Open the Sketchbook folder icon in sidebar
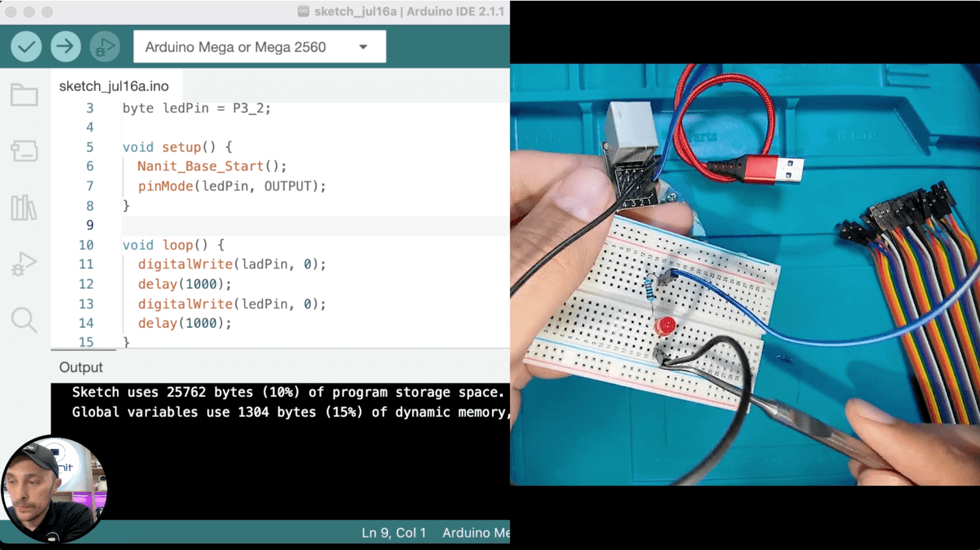 pyautogui.click(x=24, y=95)
